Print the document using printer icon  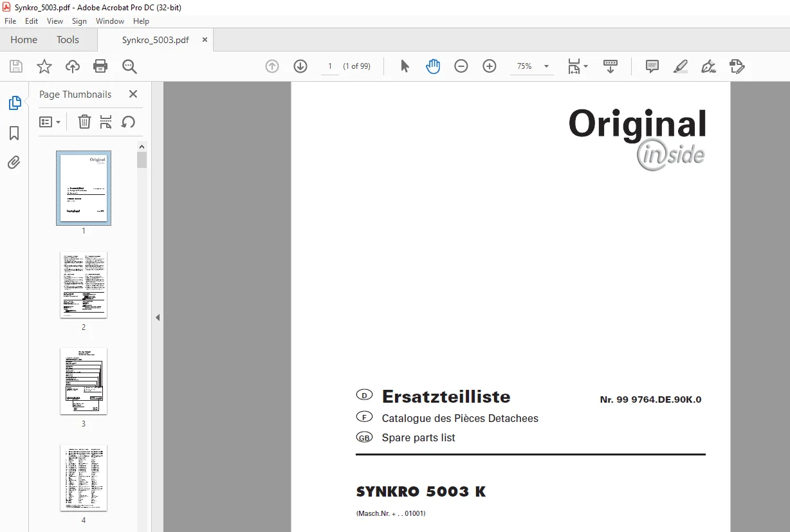coord(100,66)
